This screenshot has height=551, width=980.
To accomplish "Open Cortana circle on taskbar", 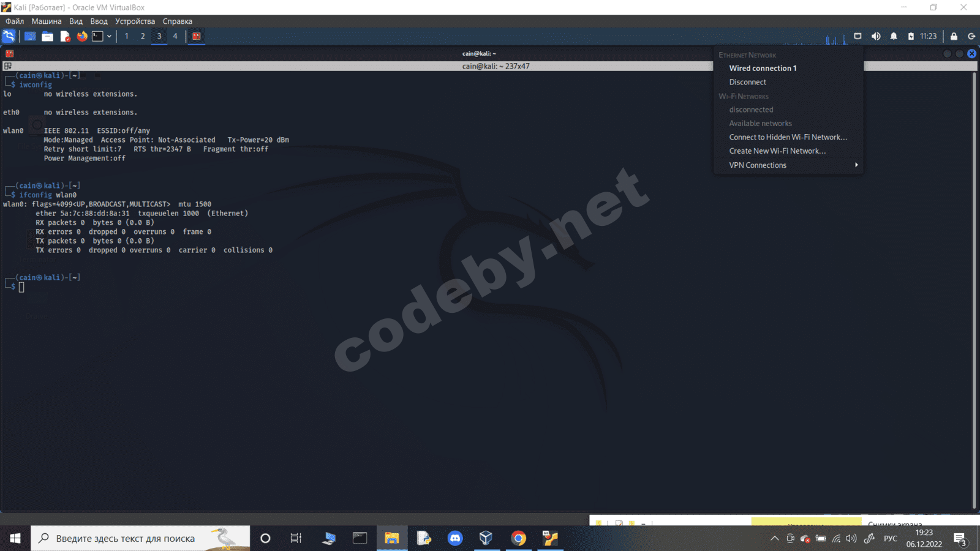I will [265, 538].
